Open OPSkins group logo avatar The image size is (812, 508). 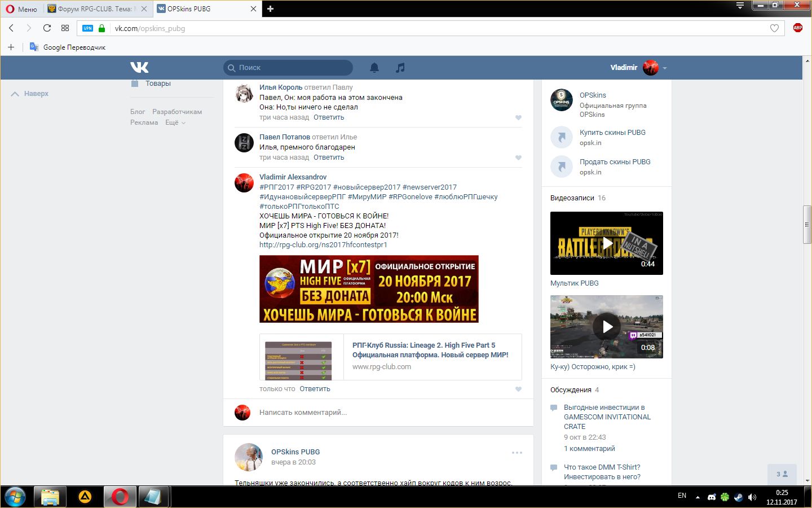click(x=562, y=100)
